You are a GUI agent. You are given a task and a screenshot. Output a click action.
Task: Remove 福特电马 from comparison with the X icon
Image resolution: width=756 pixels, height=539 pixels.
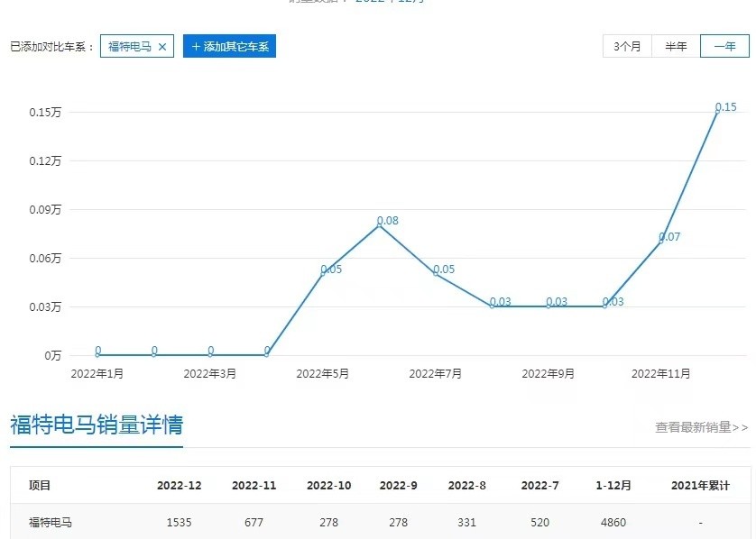pos(162,47)
